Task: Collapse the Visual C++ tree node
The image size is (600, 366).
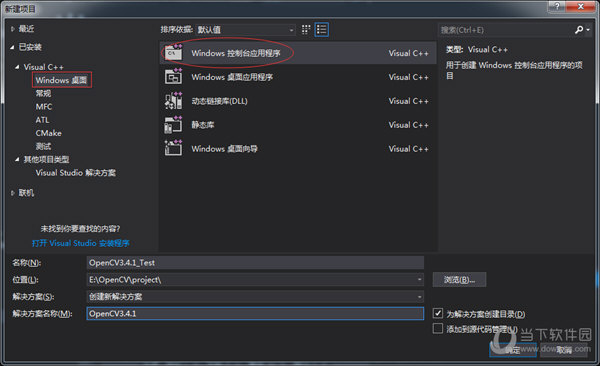Action: pyautogui.click(x=17, y=67)
